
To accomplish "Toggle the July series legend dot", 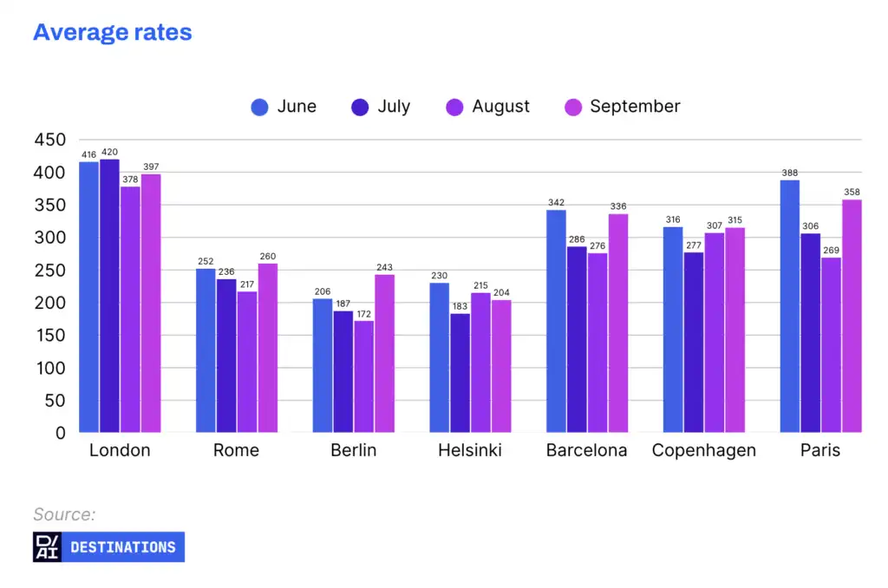I will pyautogui.click(x=360, y=107).
